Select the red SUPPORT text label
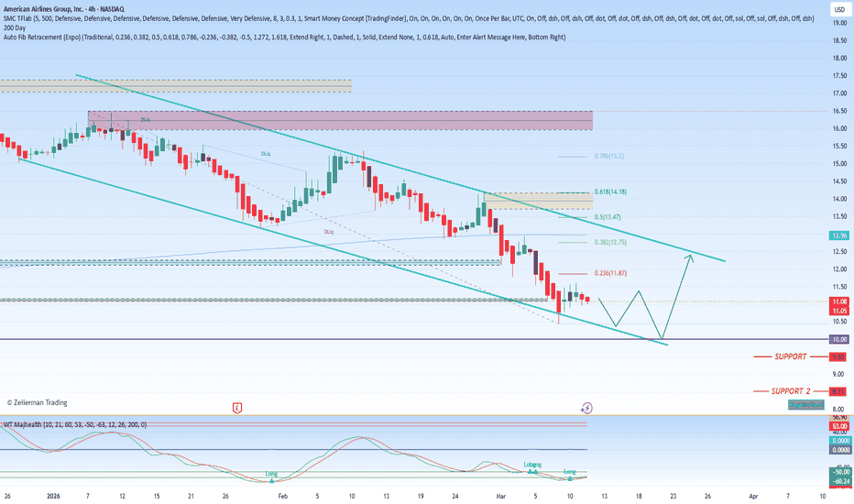This screenshot has height=504, width=854. point(788,356)
